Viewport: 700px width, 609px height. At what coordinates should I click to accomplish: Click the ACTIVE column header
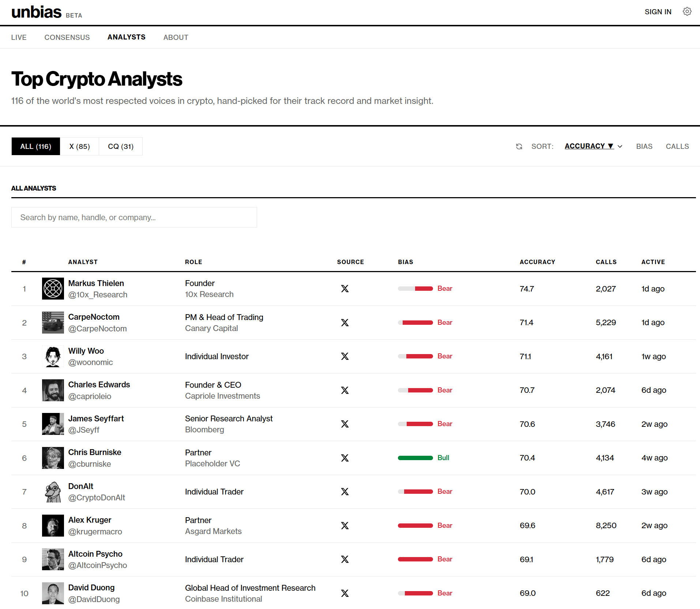[653, 262]
